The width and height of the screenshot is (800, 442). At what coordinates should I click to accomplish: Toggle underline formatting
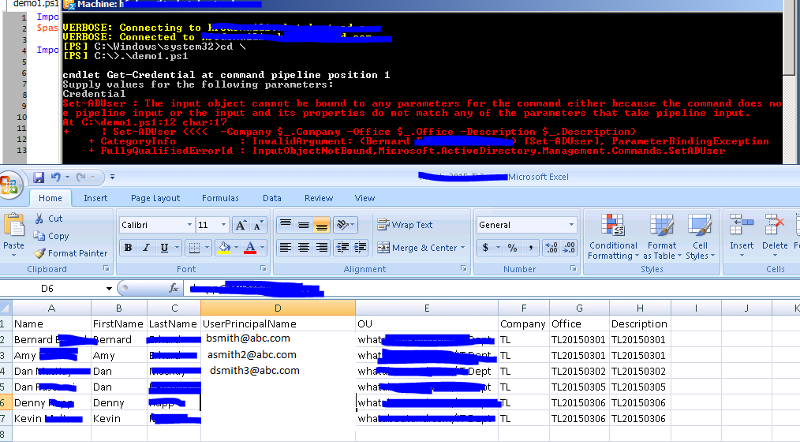click(164, 248)
